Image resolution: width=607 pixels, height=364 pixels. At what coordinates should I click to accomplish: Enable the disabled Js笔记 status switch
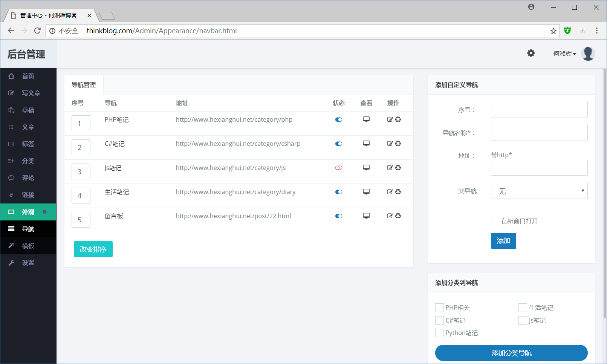pos(339,168)
